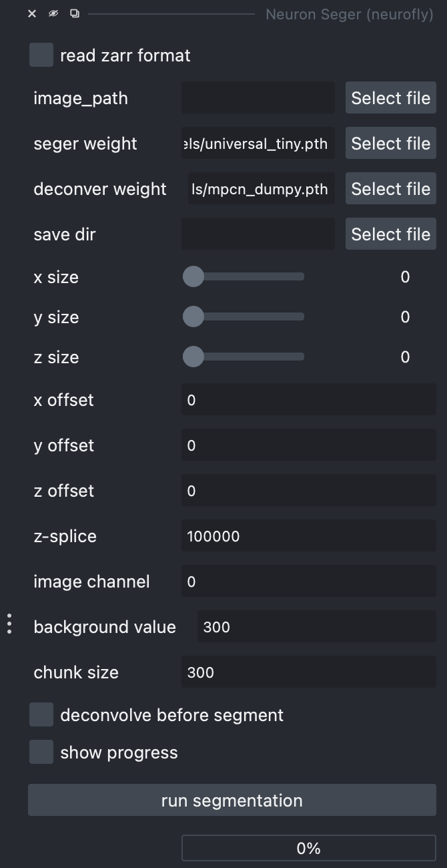Hide the Neuron Seger panel via eye icon
The width and height of the screenshot is (447, 868).
pos(53,13)
